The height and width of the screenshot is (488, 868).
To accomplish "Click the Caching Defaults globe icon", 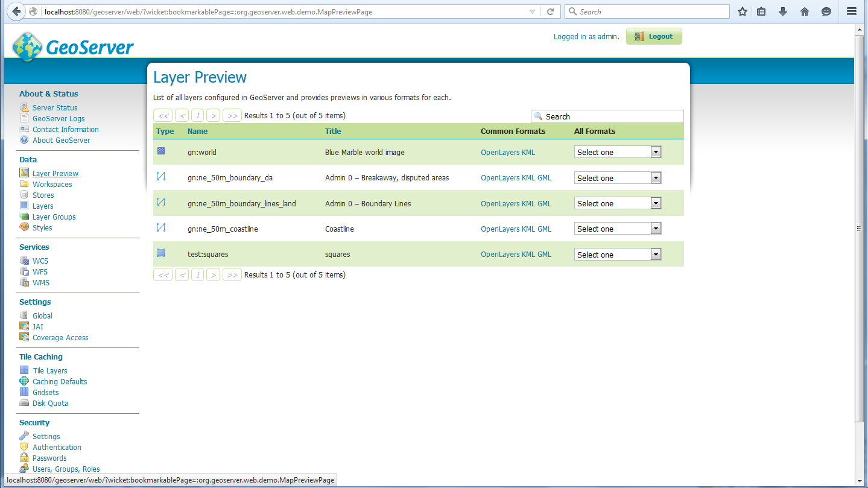I will (24, 381).
